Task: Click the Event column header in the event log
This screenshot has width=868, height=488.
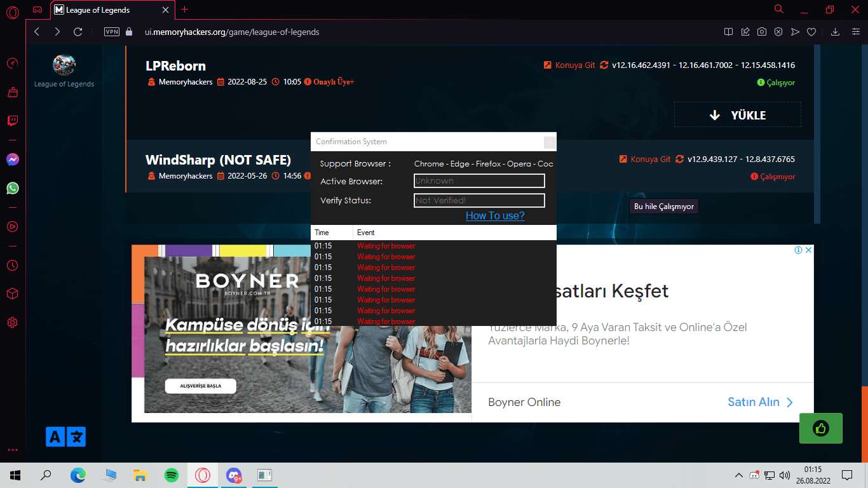Action: tap(455, 233)
